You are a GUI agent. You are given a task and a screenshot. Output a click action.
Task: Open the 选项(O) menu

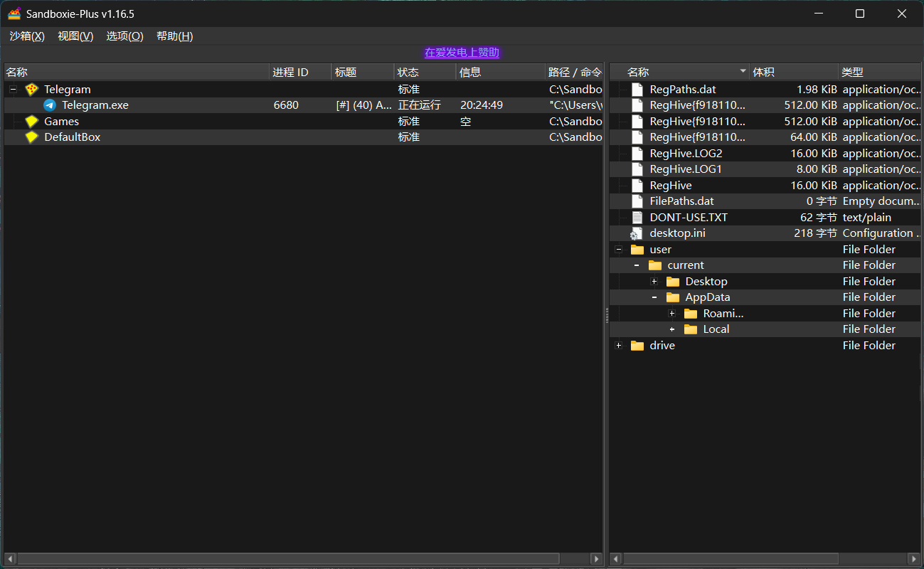124,36
